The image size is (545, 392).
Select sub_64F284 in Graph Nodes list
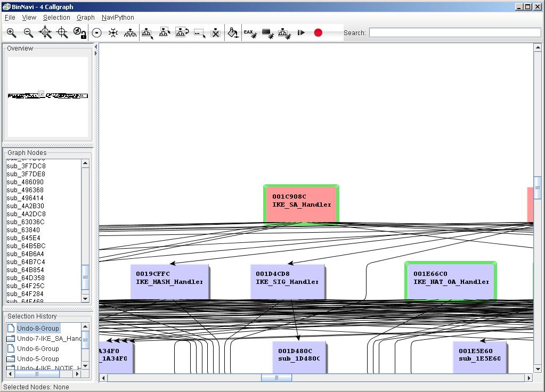(x=26, y=294)
